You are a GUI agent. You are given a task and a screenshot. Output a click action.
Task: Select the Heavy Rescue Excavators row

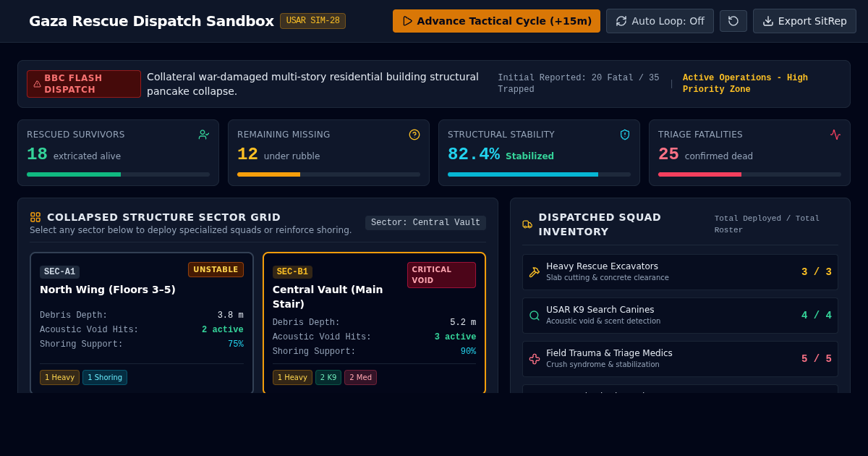click(x=680, y=272)
